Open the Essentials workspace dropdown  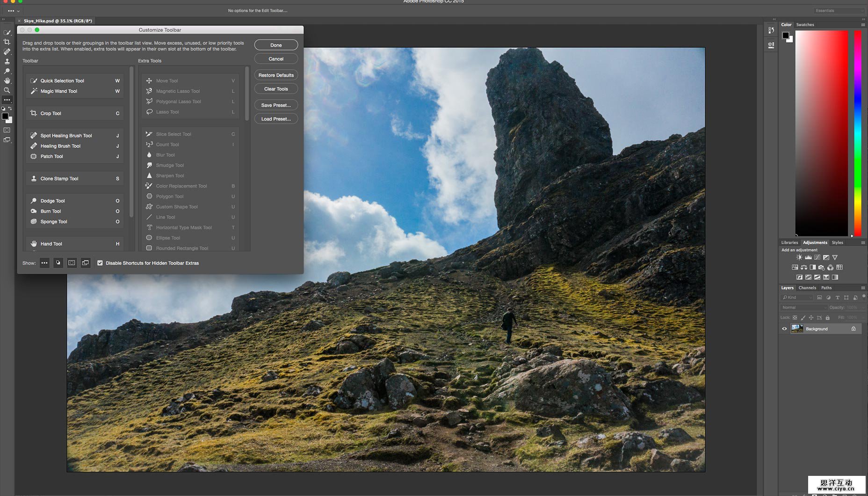click(839, 10)
